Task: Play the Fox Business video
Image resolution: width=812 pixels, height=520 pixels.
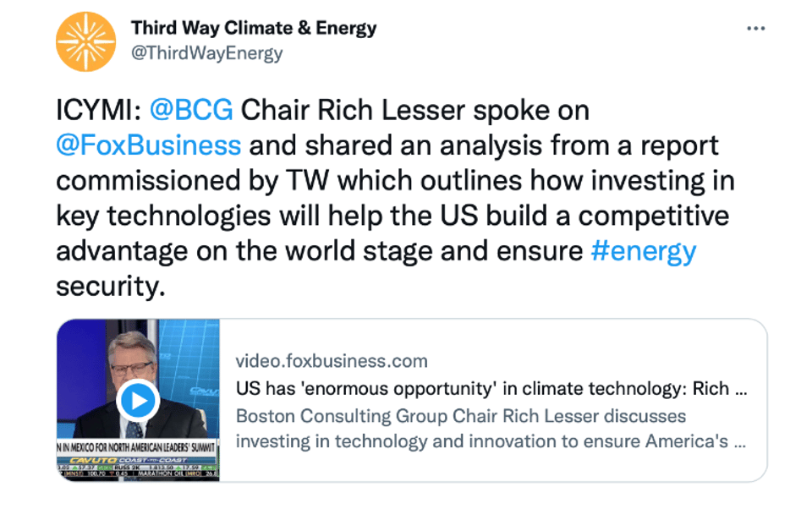Action: click(x=139, y=400)
